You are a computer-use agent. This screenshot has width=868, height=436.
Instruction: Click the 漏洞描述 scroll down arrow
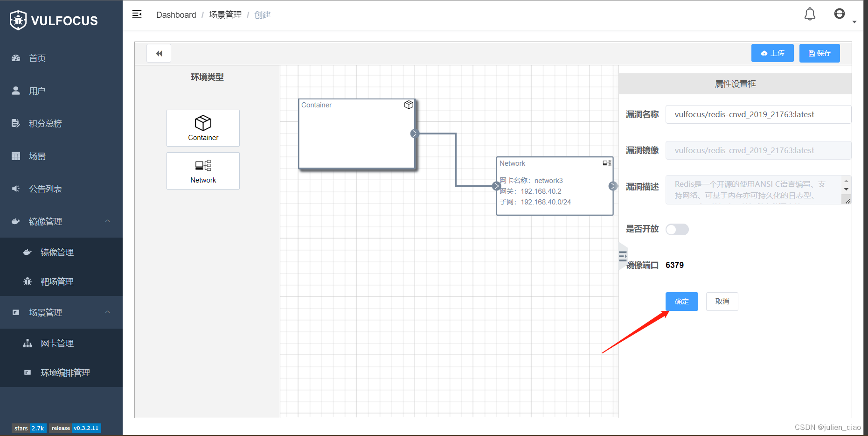tap(846, 189)
